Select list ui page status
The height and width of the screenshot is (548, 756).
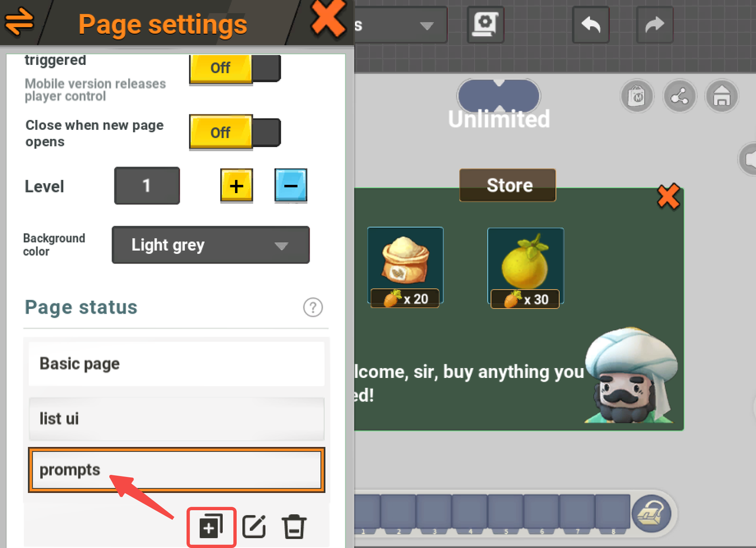pos(176,419)
